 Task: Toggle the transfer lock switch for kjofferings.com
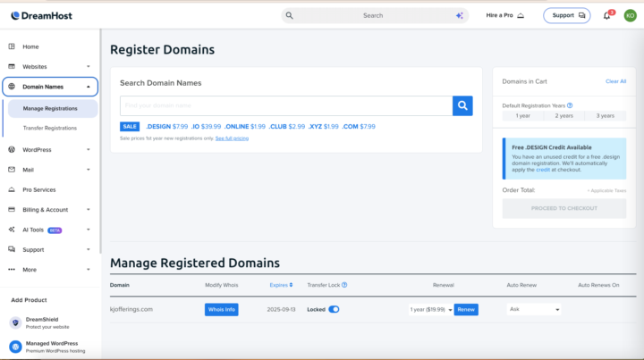(x=334, y=310)
